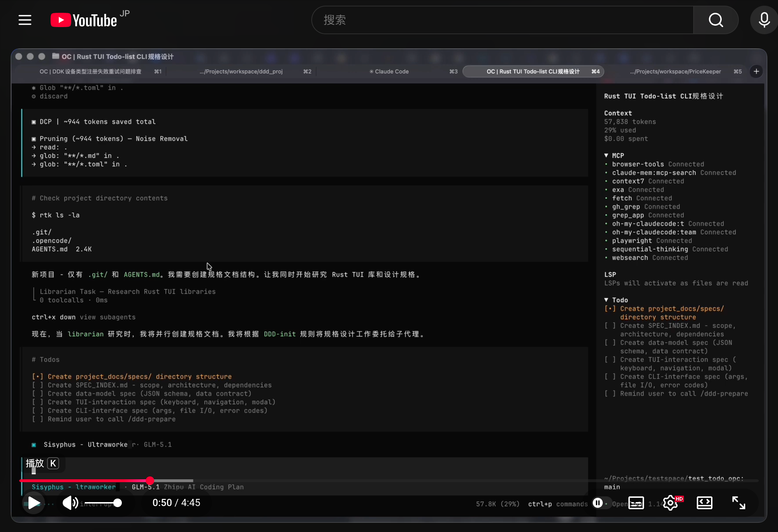This screenshot has height=532, width=778.
Task: Enter fullscreen with the arrows icon
Action: click(x=738, y=503)
